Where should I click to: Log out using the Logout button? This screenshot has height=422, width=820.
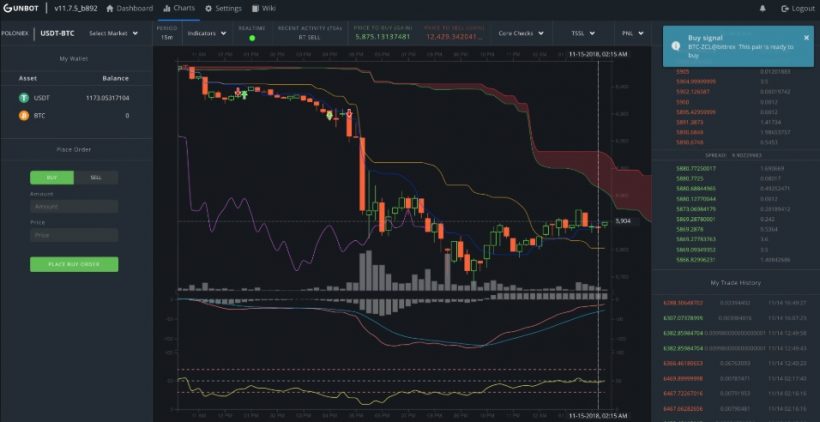coord(798,8)
